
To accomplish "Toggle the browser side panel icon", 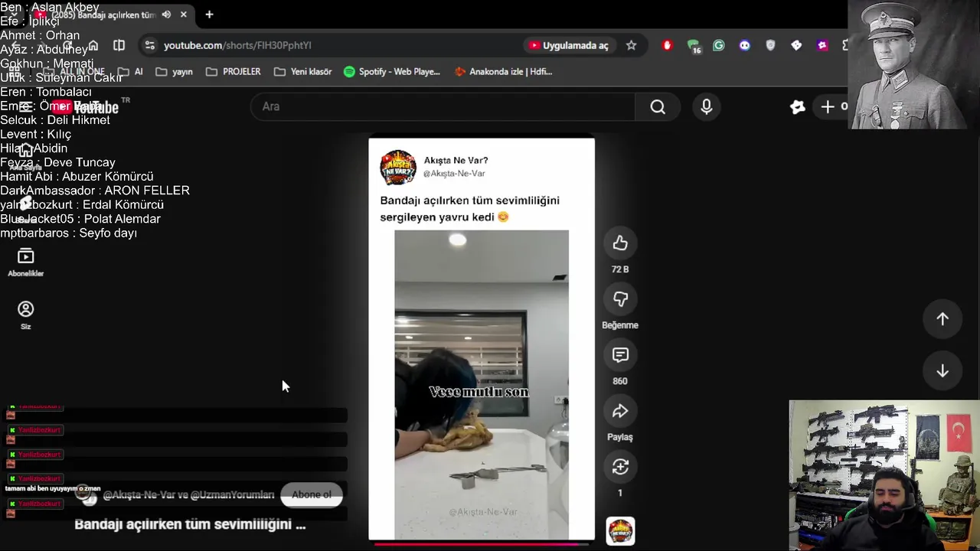I will 119,45.
